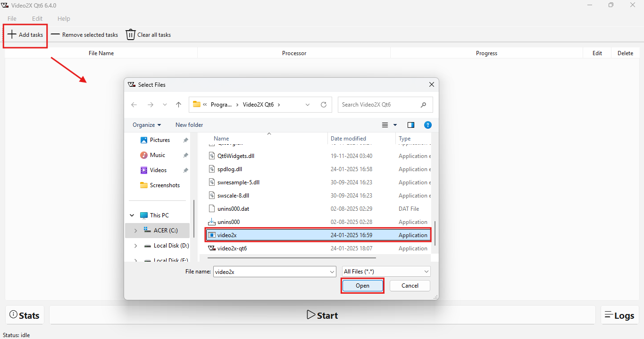The image size is (644, 339).
Task: Click the pin icon next to Pictures
Action: click(186, 141)
